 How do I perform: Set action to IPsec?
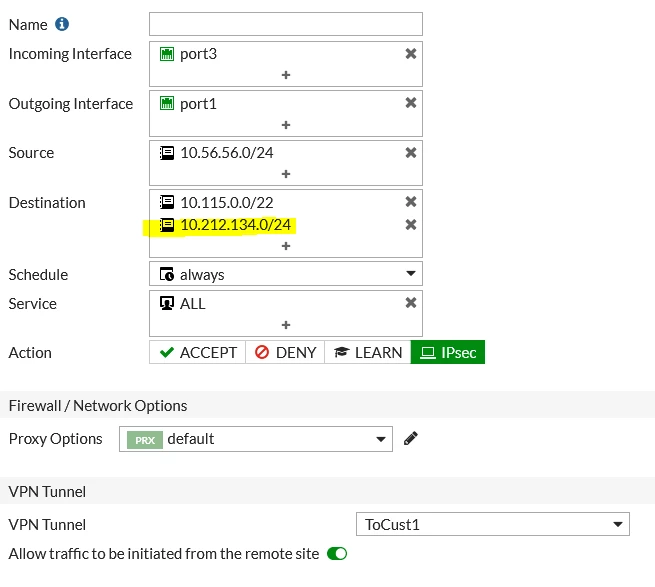448,352
